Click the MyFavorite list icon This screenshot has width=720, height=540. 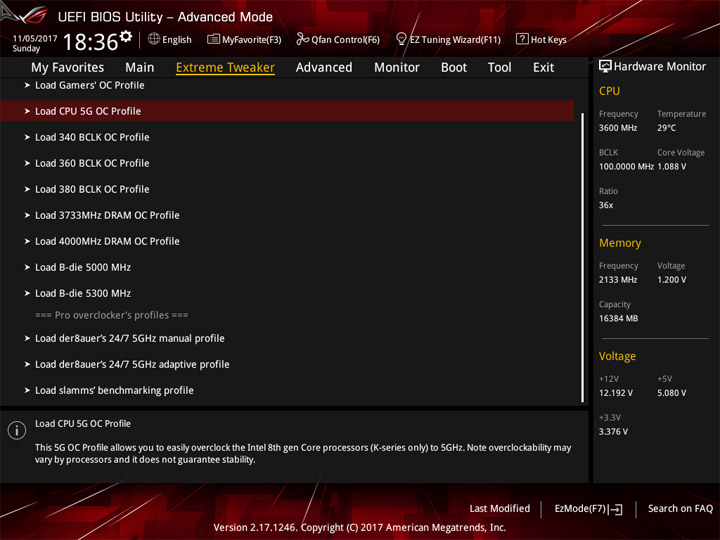[x=213, y=39]
